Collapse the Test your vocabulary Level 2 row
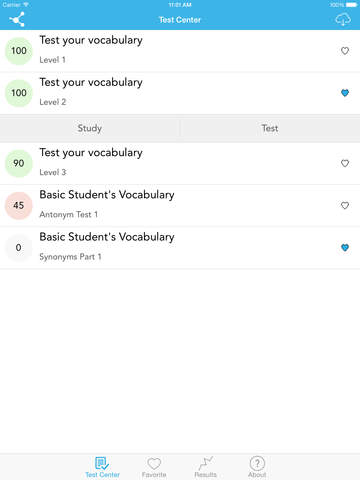 pos(180,93)
